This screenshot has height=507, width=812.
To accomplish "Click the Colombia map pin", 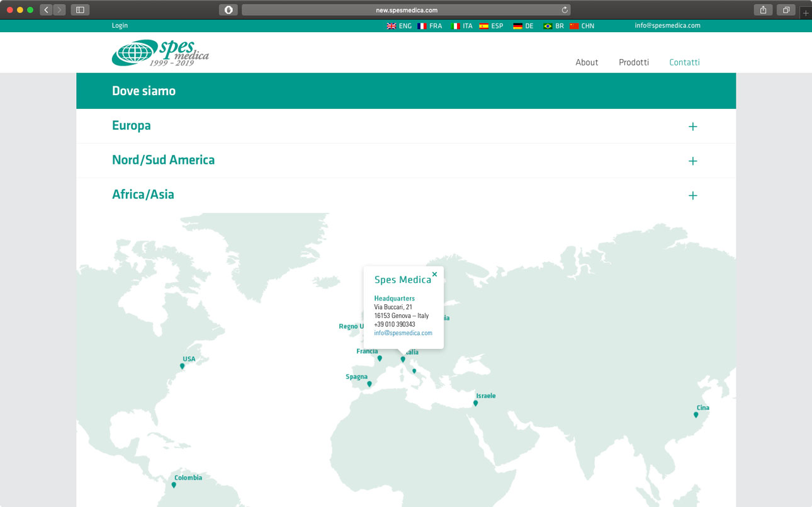I will (174, 485).
